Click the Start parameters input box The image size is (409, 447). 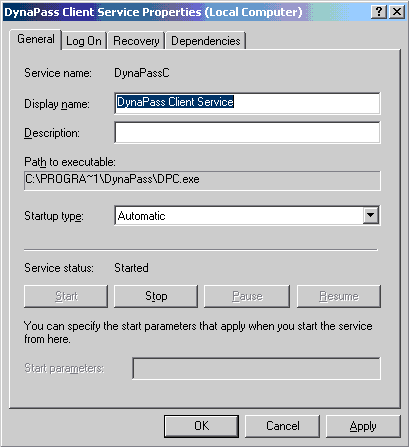click(256, 368)
